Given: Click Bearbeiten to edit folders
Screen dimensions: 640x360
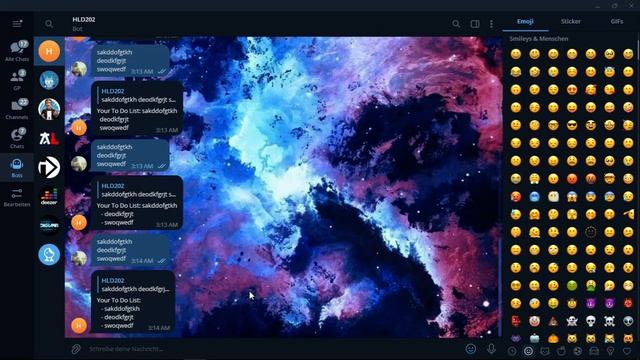Looking at the screenshot, I should pyautogui.click(x=17, y=197).
